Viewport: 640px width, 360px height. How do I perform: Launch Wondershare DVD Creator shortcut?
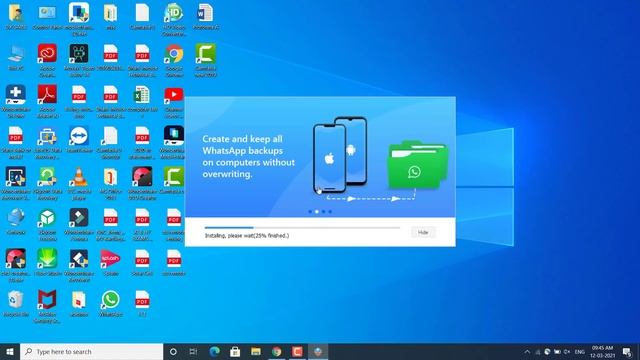[142, 183]
